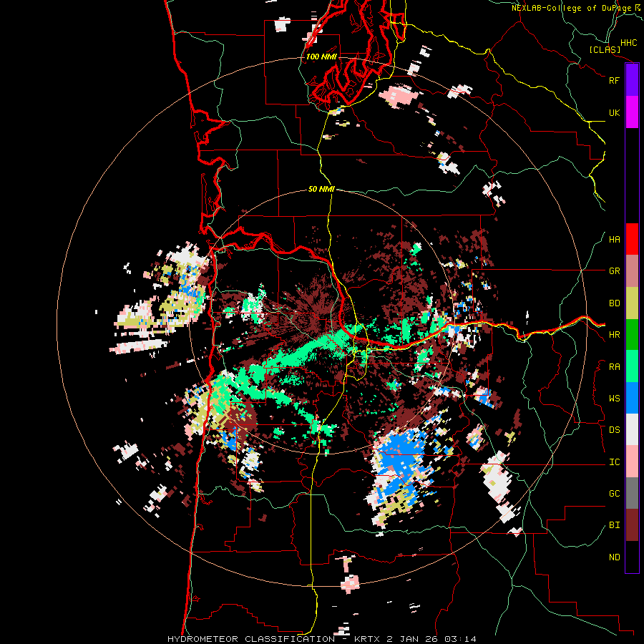Image resolution: width=644 pixels, height=644 pixels.
Task: Click the 'RA' legend label
Action: 614,367
